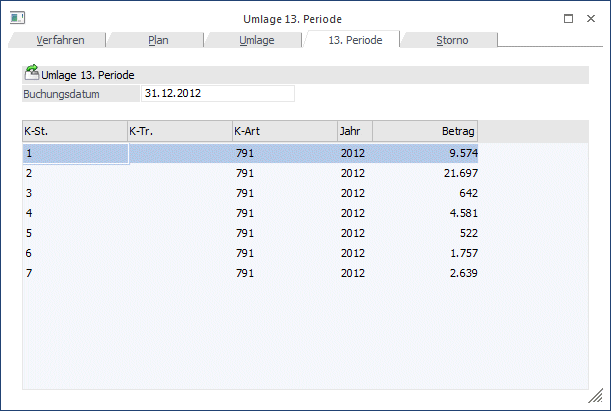Click the K-Art column header
Image resolution: width=611 pixels, height=411 pixels.
click(284, 131)
